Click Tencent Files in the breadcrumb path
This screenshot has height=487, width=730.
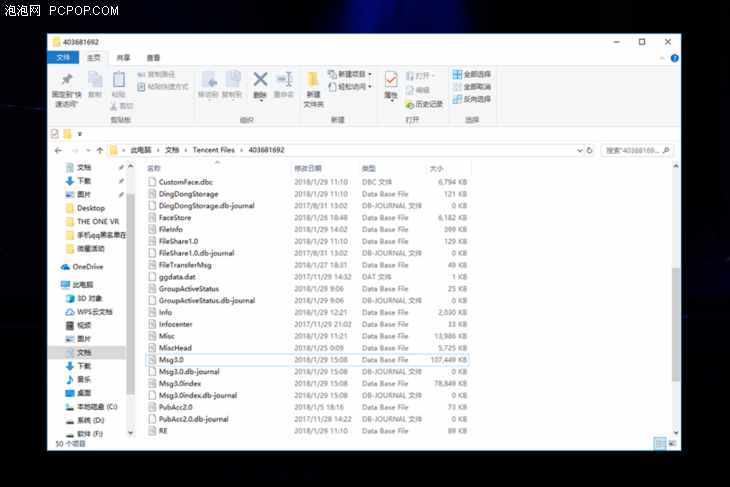[x=214, y=150]
